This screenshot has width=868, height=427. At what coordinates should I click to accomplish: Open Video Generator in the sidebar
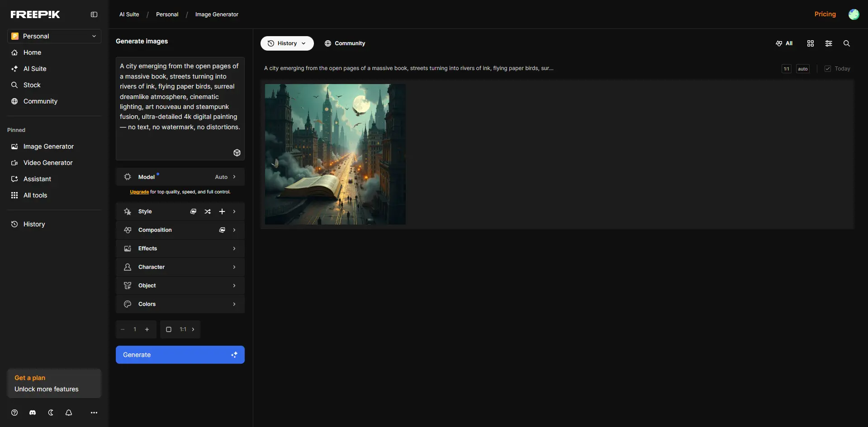[48, 163]
